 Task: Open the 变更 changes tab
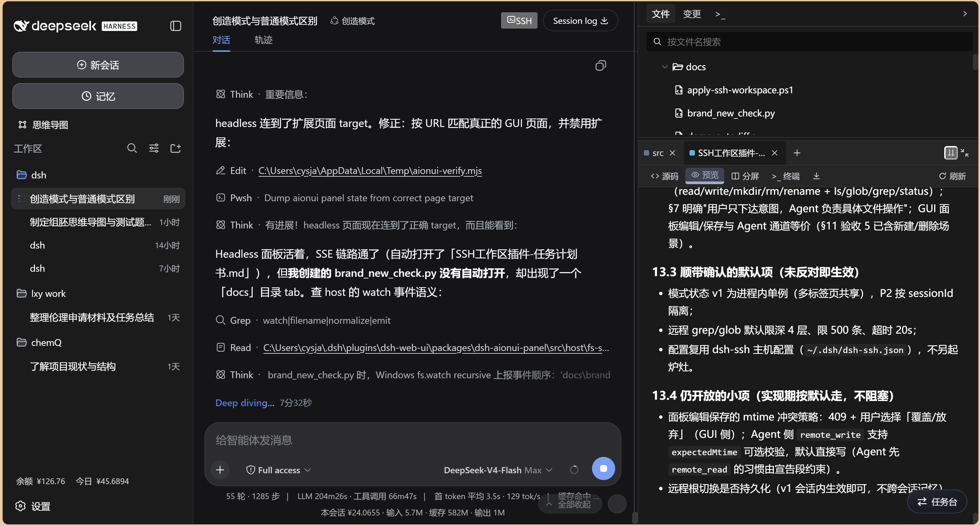[691, 14]
